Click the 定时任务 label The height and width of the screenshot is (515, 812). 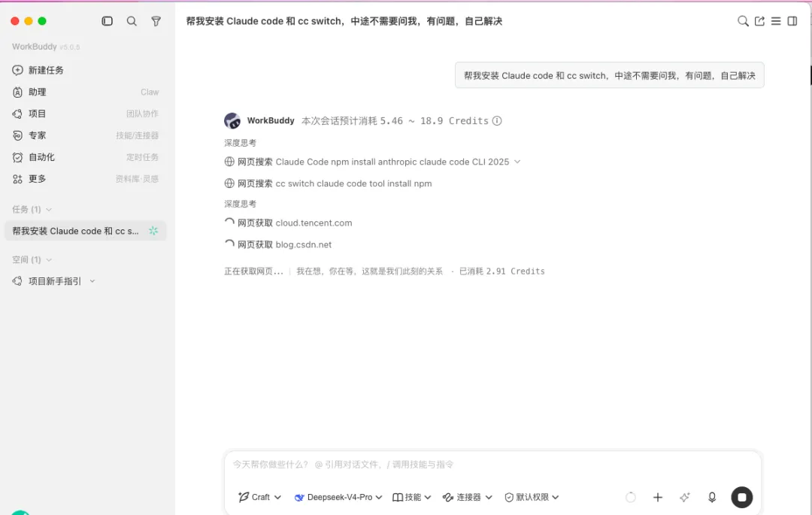(x=142, y=157)
